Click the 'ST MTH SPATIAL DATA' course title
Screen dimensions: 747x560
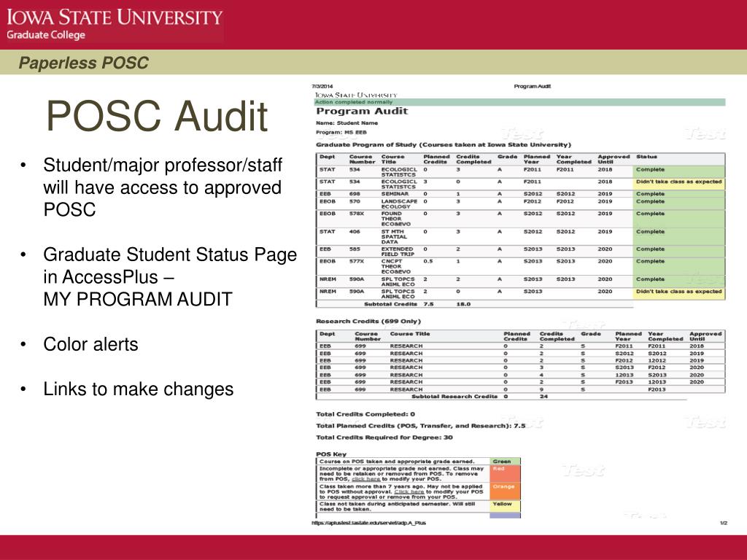394,237
